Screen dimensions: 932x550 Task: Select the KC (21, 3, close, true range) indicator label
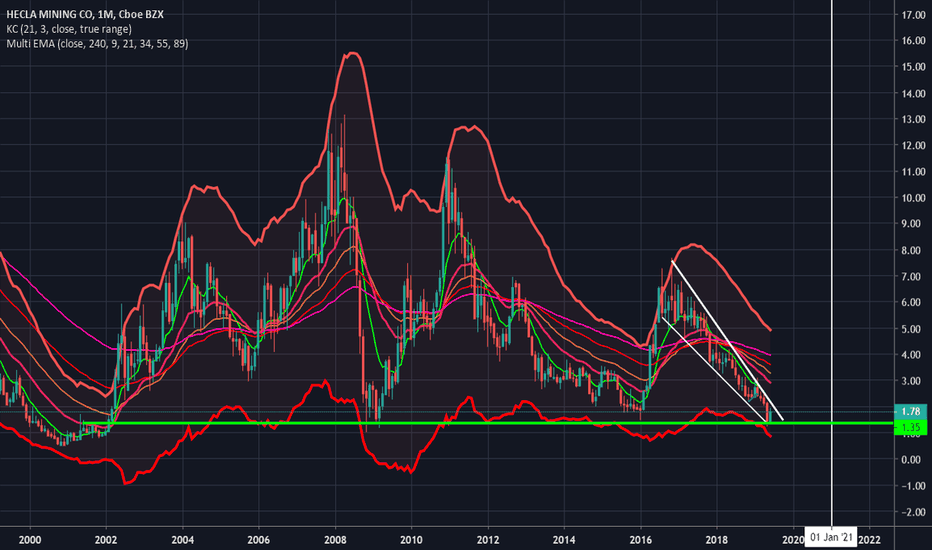[69, 29]
